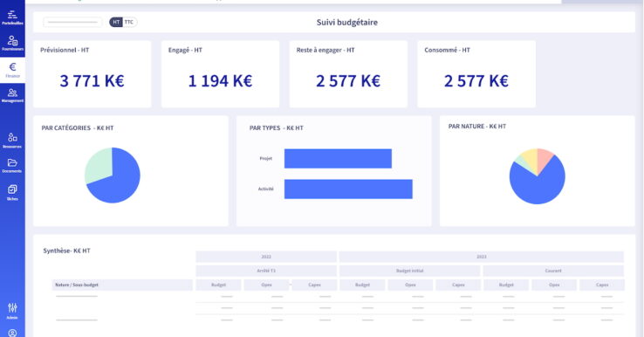Click the light green slice of categories pie

pyautogui.click(x=98, y=164)
